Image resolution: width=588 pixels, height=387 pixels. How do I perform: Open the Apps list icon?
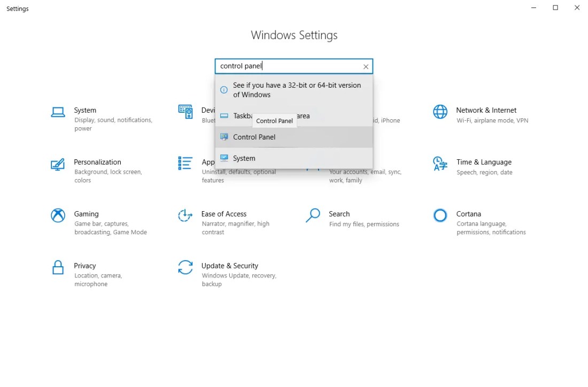185,163
